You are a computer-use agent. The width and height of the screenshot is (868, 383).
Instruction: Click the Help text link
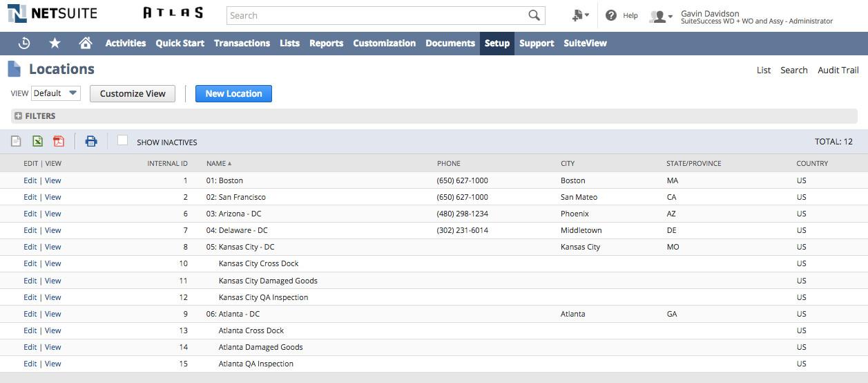click(630, 15)
